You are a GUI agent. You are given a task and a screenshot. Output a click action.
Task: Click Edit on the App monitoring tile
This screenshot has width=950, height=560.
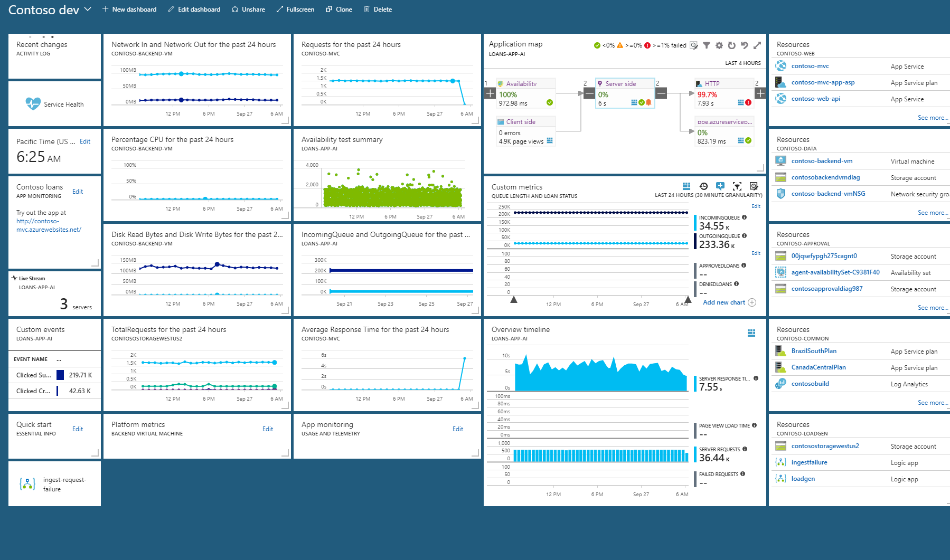tap(458, 429)
